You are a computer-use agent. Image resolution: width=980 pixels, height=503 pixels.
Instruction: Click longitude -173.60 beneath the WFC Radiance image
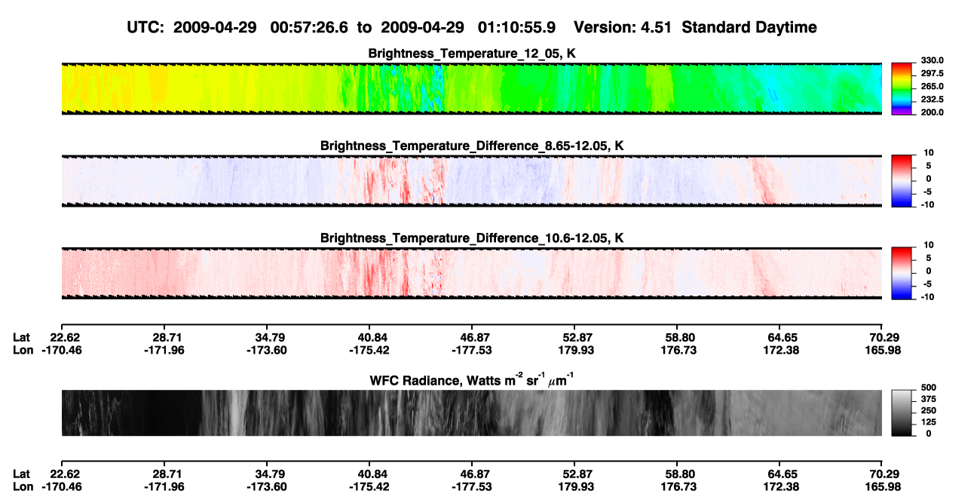(266, 486)
